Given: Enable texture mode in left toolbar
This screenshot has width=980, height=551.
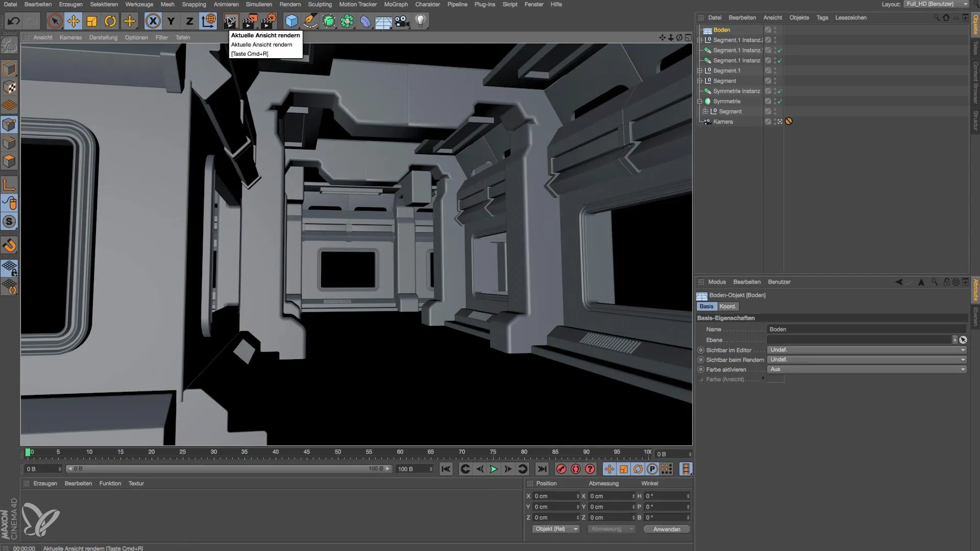Looking at the screenshot, I should (9, 87).
